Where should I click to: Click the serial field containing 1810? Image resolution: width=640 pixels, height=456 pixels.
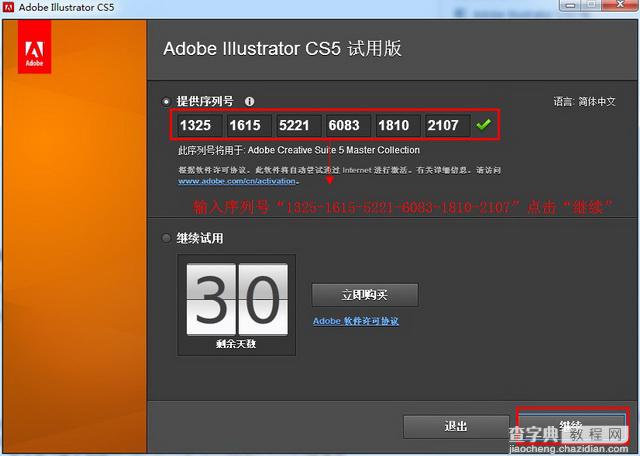point(398,125)
